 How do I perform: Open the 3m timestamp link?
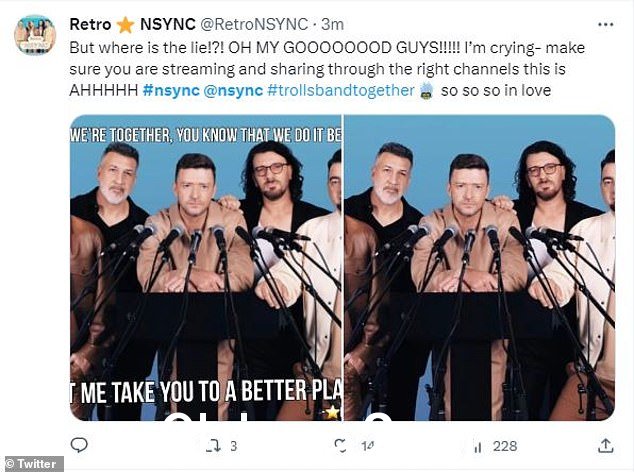point(332,24)
